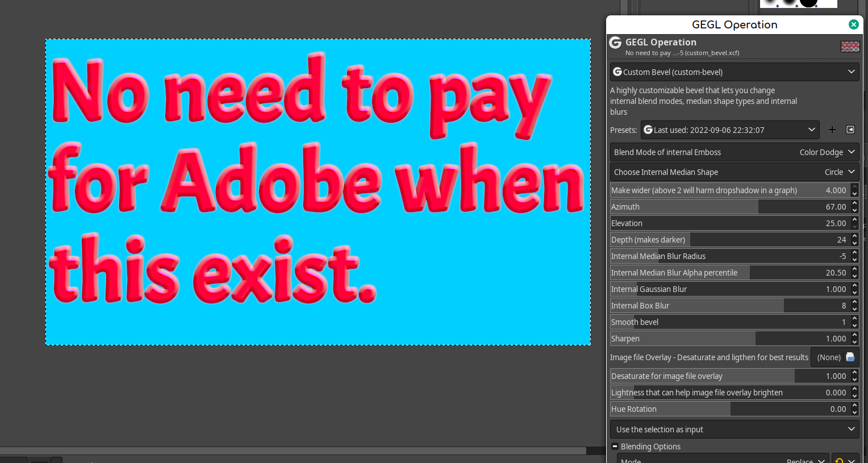Screen dimensions: 868x463
Task: Increase Elevation value with up arrow
Action: 854,220
